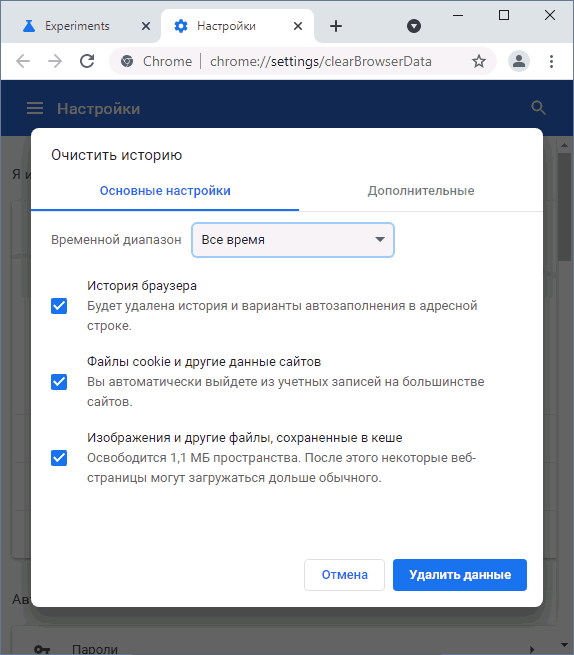Image resolution: width=574 pixels, height=655 pixels.
Task: Click the Настройки page header title
Action: [x=99, y=109]
